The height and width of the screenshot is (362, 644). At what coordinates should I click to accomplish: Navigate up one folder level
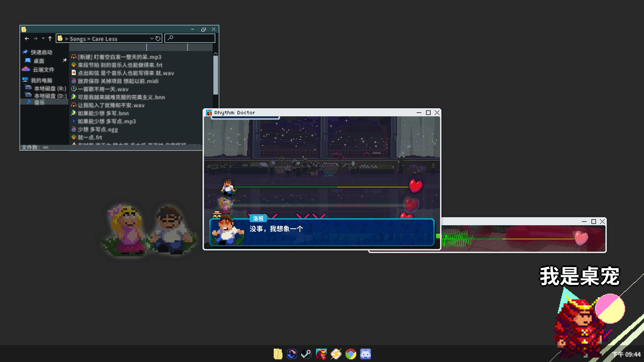tap(50, 39)
